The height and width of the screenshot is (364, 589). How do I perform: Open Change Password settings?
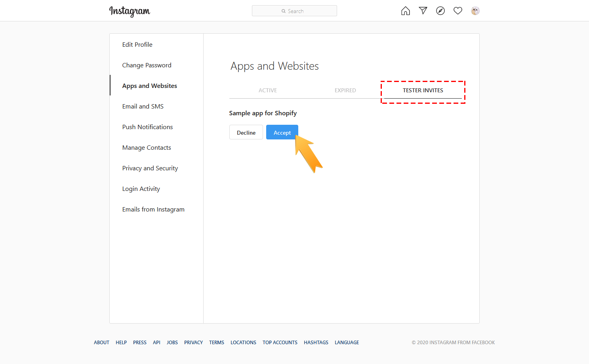coord(147,65)
